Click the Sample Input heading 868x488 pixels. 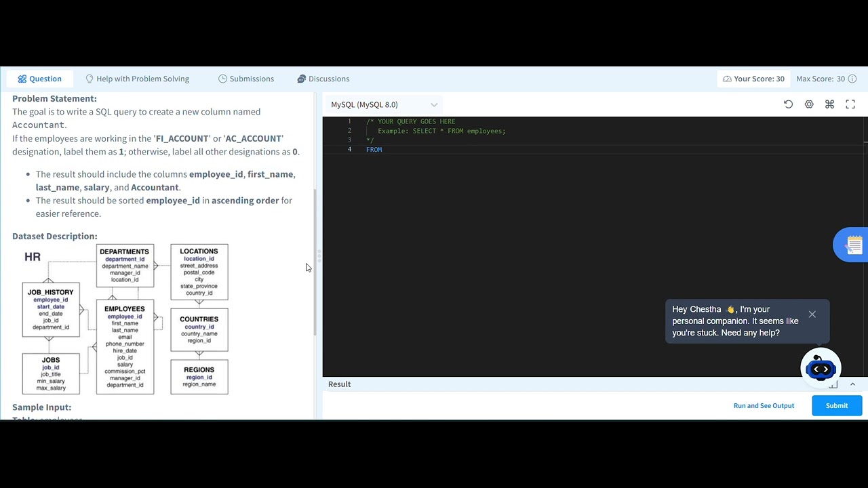pyautogui.click(x=41, y=407)
